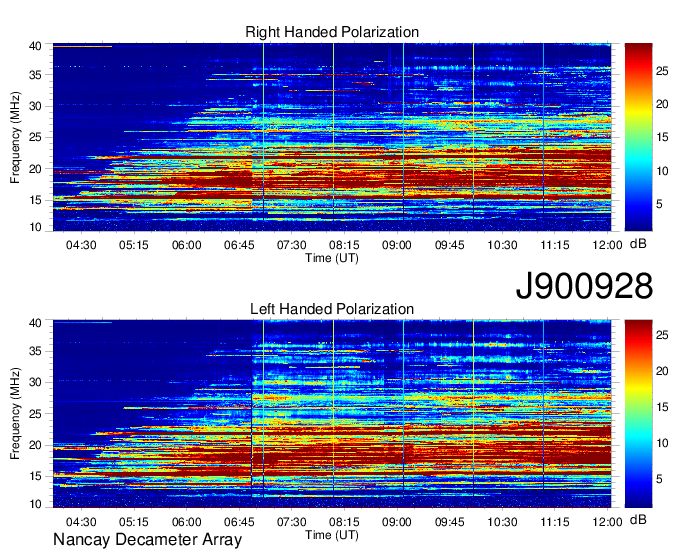The width and height of the screenshot is (680, 552).
Task: Click the 15 MHz tick on left-handed frequency axis
Action: click(x=35, y=477)
